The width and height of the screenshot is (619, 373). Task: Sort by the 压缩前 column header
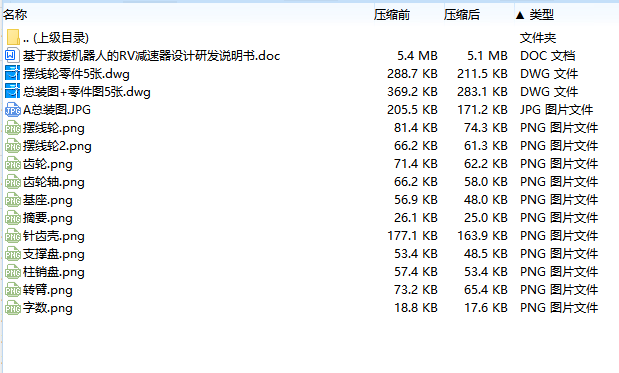coord(392,15)
